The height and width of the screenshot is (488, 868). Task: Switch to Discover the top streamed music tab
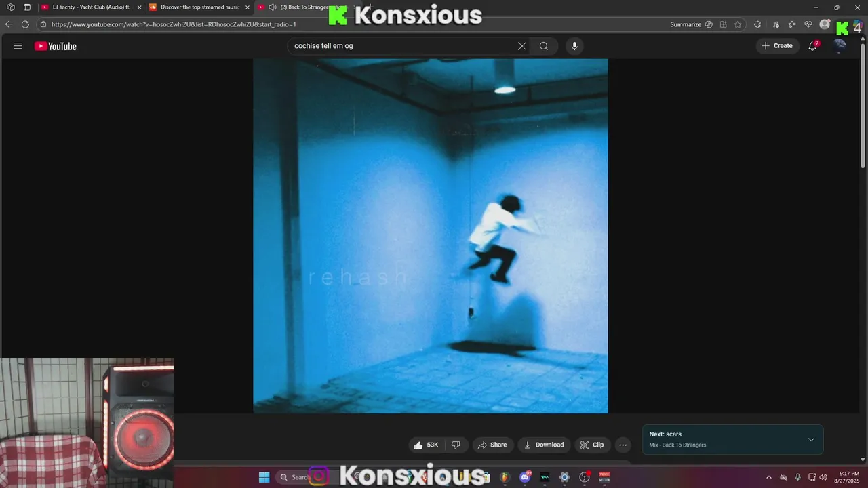pos(199,7)
